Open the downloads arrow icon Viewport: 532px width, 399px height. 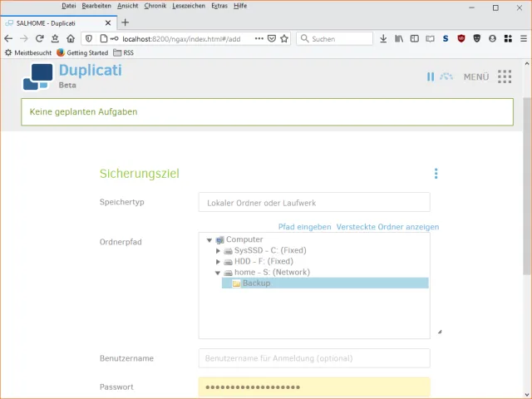(383, 39)
